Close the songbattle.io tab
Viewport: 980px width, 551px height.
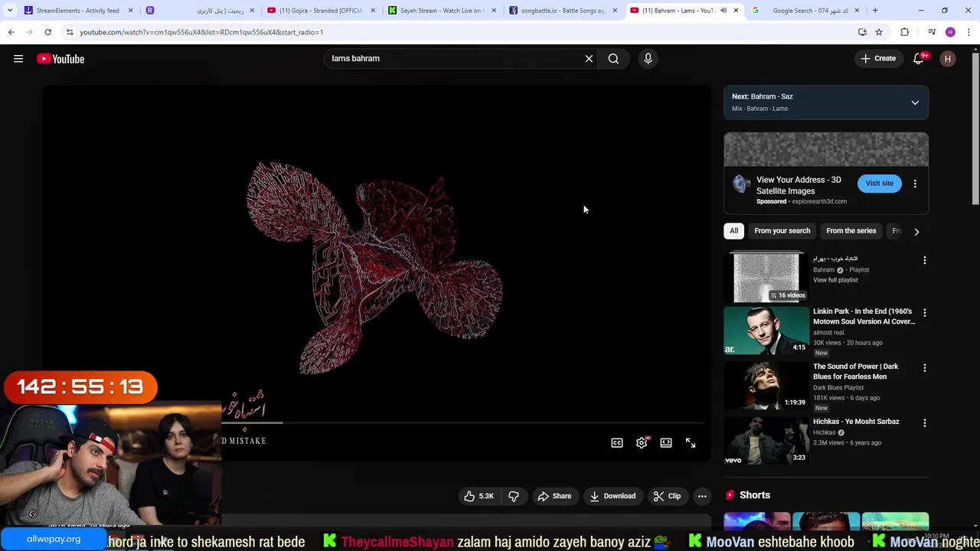coord(615,11)
